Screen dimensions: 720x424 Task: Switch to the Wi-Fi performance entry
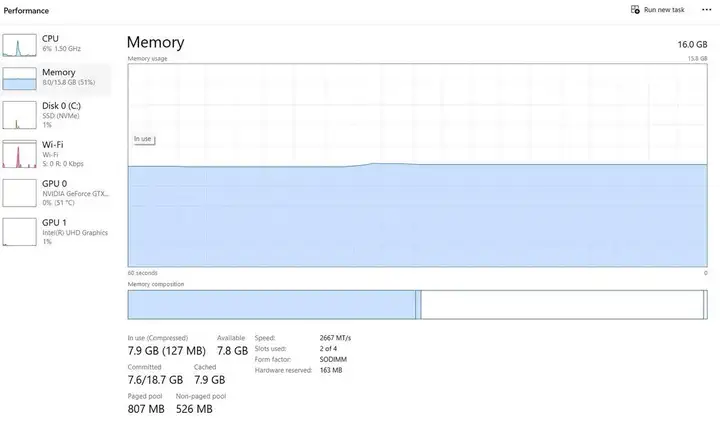[x=56, y=154]
